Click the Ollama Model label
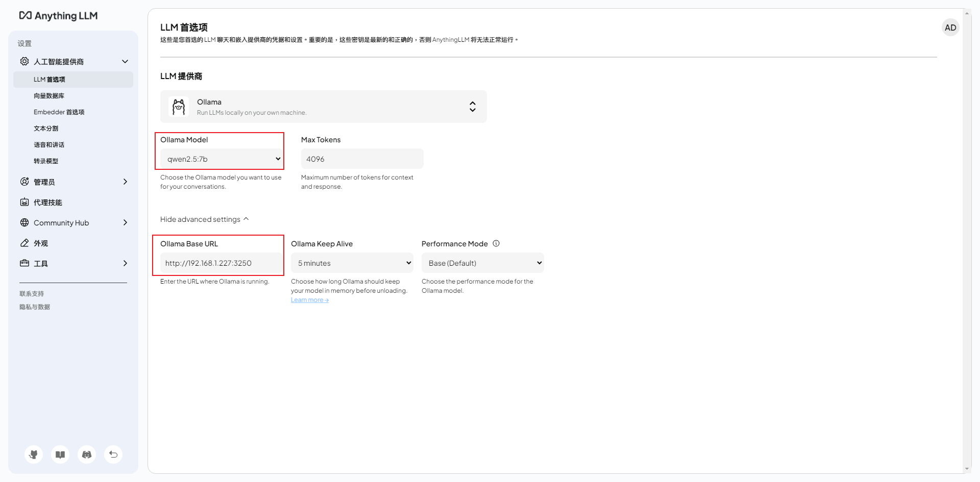 click(184, 140)
